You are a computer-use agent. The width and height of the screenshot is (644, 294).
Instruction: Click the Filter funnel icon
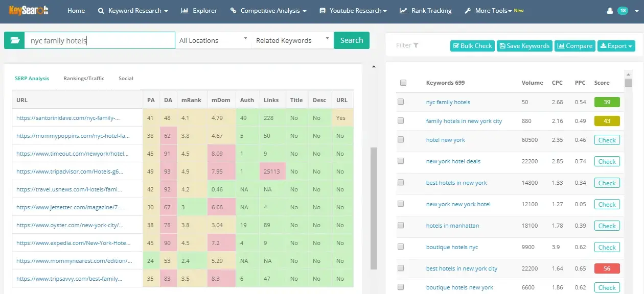click(416, 45)
